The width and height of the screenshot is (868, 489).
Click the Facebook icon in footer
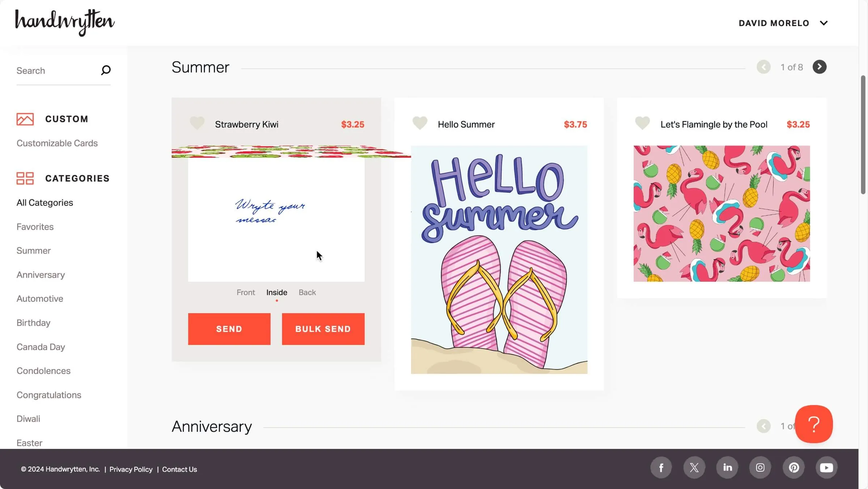click(x=660, y=468)
